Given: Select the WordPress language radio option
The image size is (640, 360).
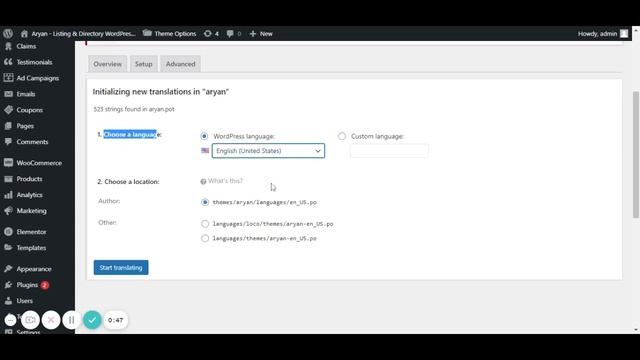Looking at the screenshot, I should 204,136.
